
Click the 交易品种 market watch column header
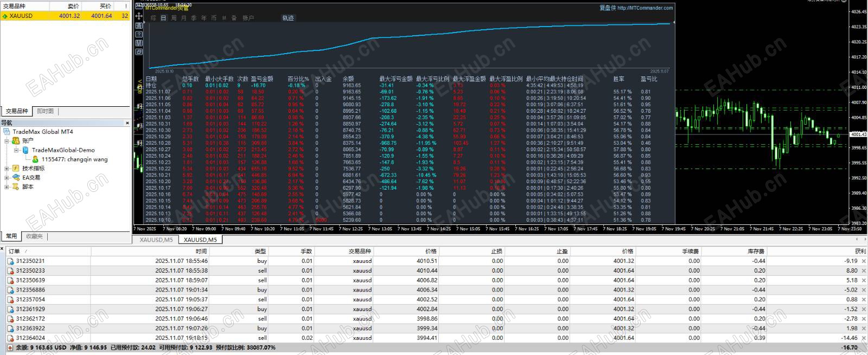[x=25, y=6]
